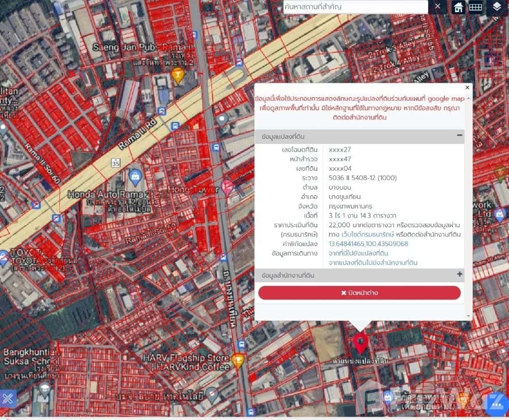Click the home icon in top toolbar
This screenshot has height=420, width=509.
(x=459, y=7)
